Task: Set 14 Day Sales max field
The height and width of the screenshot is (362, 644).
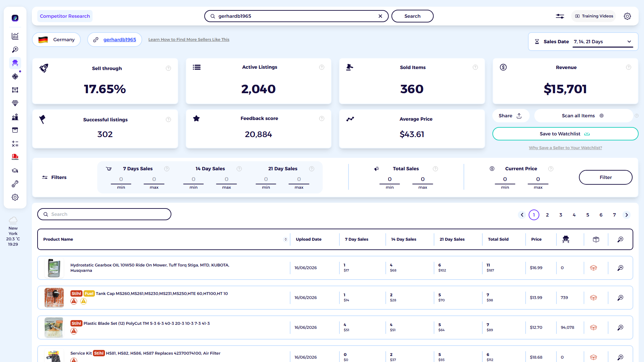Action: (226, 179)
